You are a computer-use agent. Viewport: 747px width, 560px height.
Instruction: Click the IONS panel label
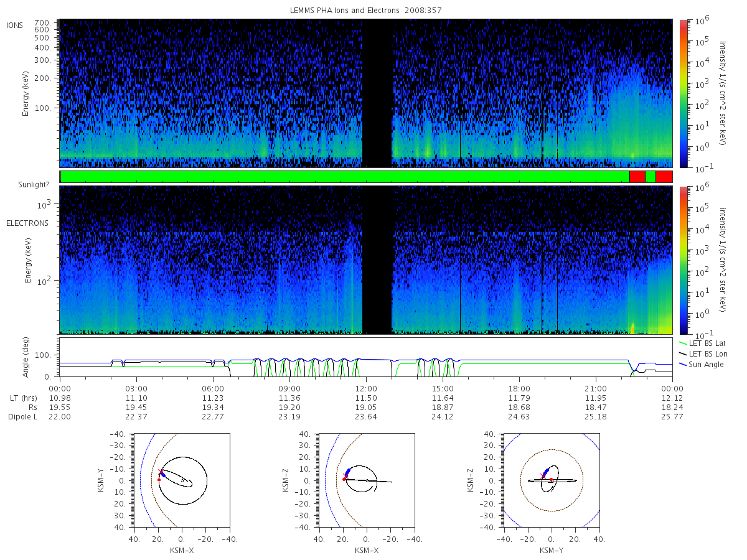point(15,25)
